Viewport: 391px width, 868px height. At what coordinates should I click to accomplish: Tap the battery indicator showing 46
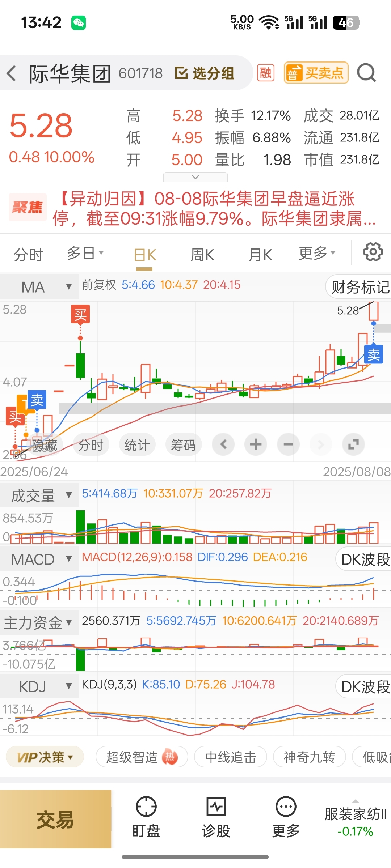click(x=346, y=22)
